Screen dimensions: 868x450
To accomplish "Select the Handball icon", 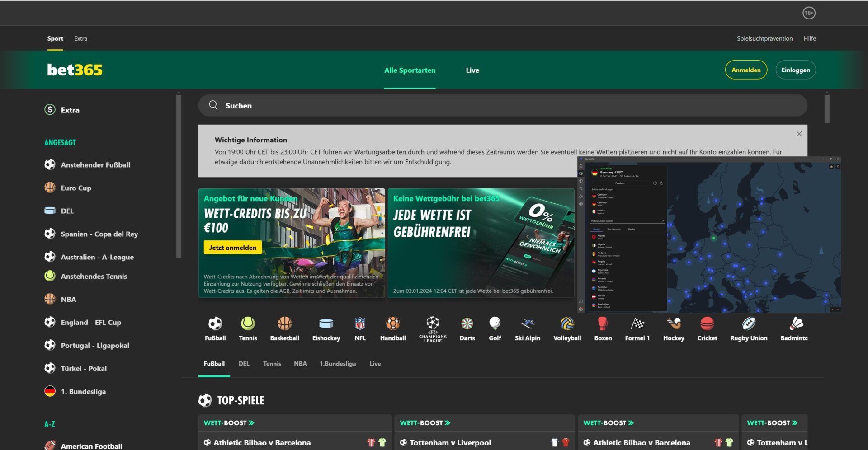I will click(393, 323).
